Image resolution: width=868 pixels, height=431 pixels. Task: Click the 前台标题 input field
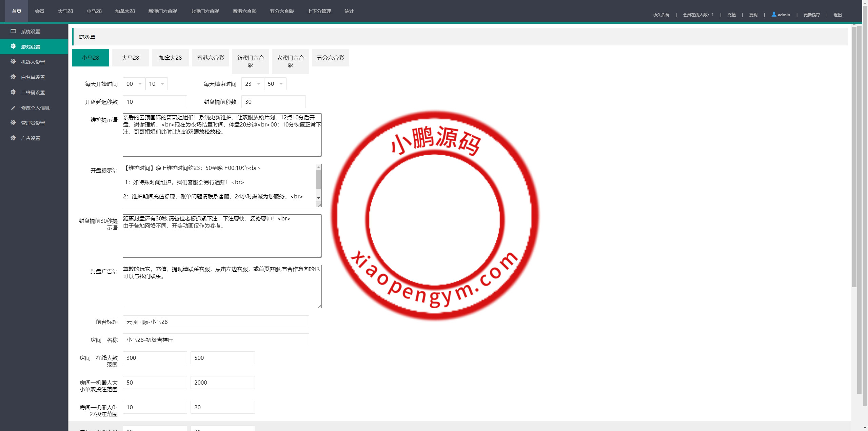click(216, 322)
